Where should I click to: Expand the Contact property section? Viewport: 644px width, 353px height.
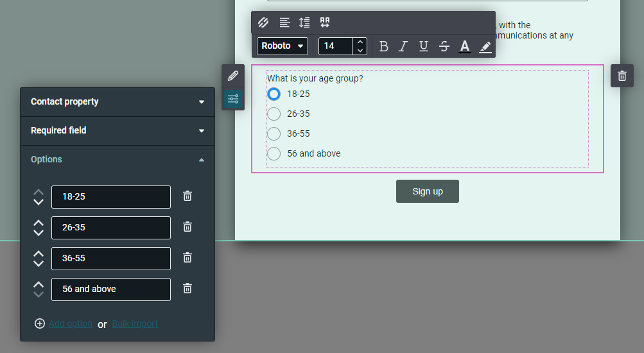(117, 102)
